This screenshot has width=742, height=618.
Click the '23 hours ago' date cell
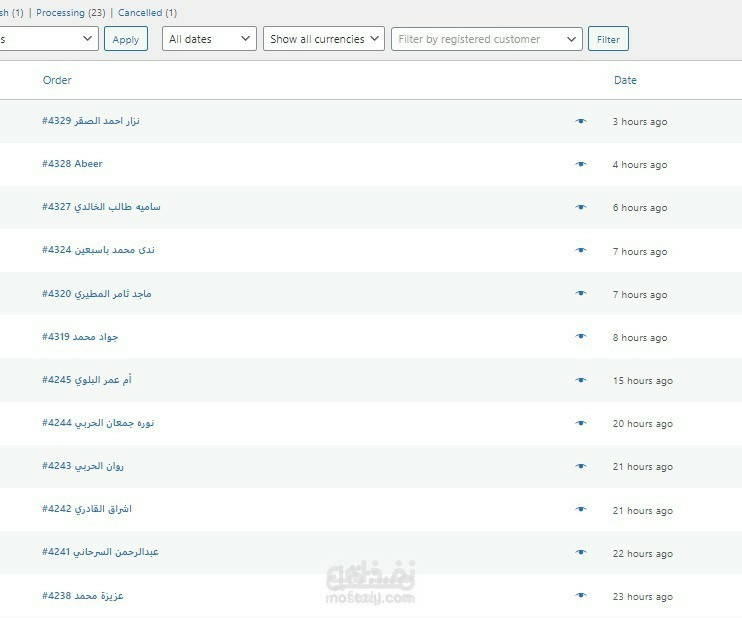point(643,597)
